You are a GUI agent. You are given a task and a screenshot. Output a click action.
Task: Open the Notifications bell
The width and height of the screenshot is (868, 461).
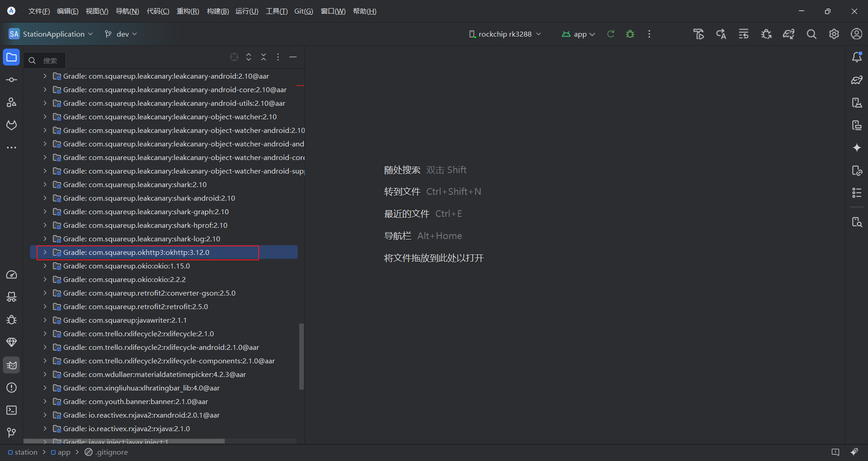pos(857,57)
